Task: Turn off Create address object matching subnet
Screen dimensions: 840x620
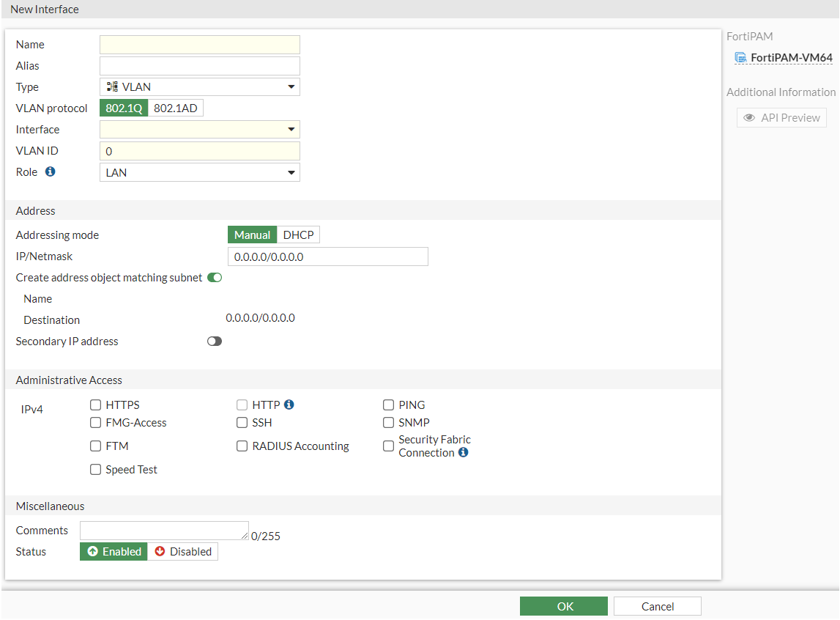Action: pyautogui.click(x=214, y=277)
